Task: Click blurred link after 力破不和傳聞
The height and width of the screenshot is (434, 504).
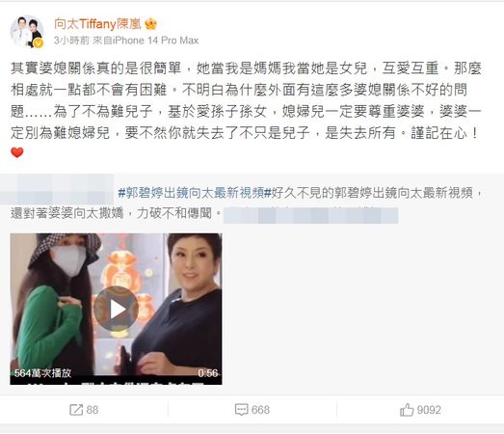Action: (x=310, y=215)
